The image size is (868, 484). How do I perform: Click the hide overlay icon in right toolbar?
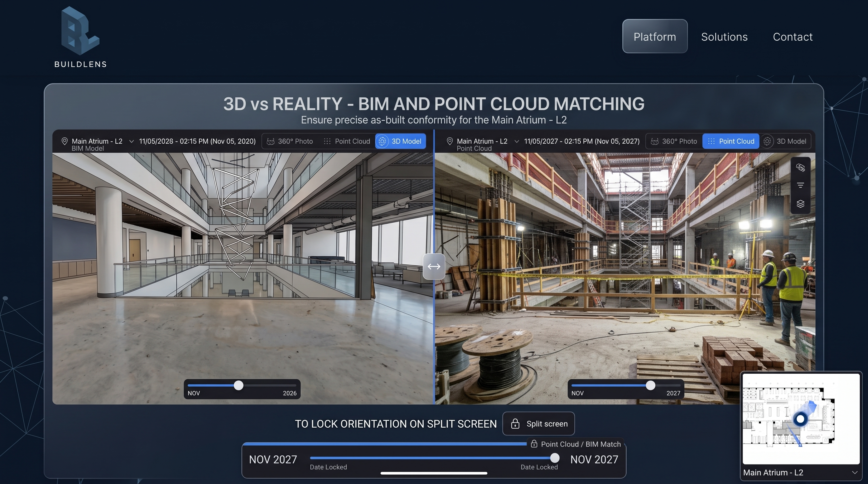click(x=800, y=168)
